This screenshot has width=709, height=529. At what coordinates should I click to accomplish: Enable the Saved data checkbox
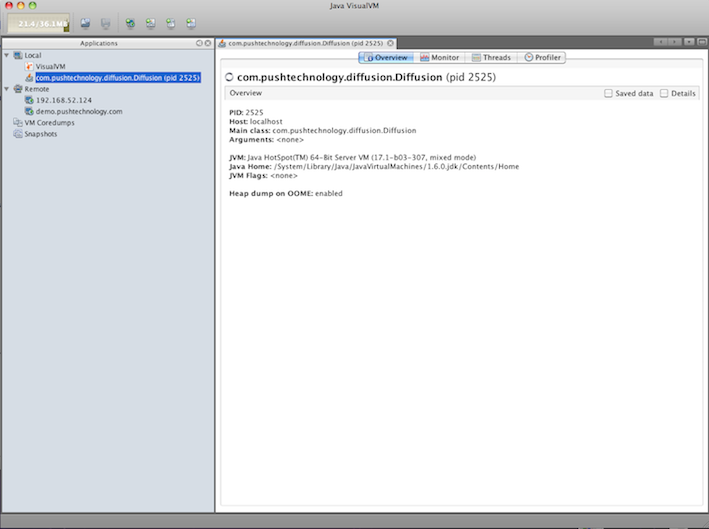[x=608, y=93]
